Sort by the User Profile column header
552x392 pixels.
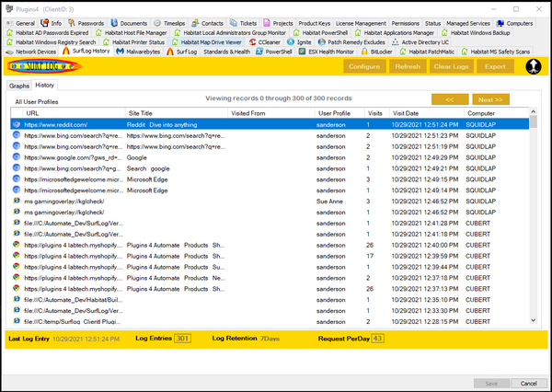coord(339,113)
